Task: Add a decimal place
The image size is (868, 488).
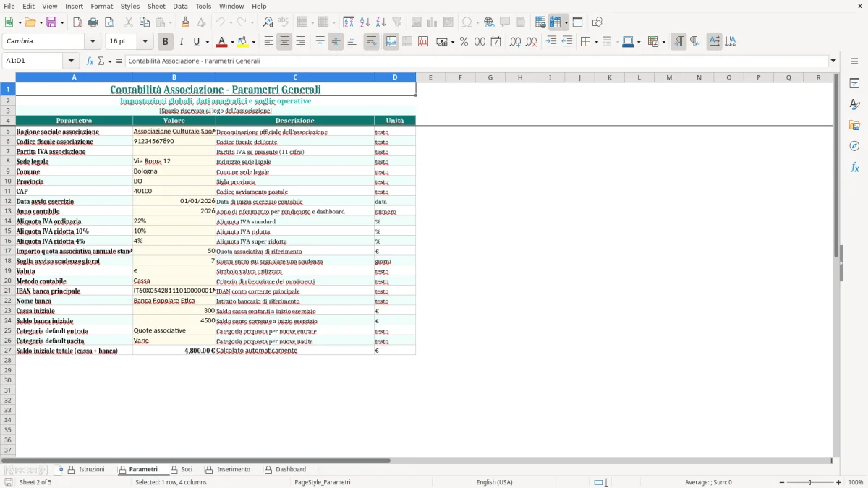Action: [515, 42]
